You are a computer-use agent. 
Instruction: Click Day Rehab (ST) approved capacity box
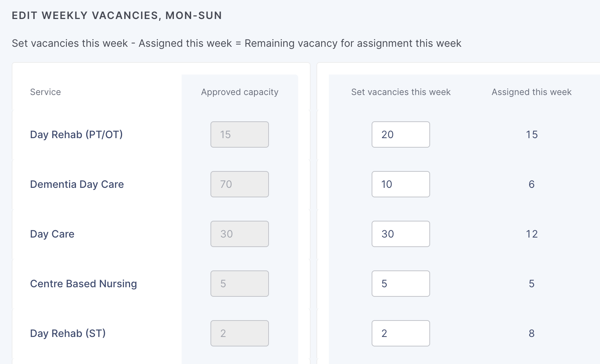(239, 333)
